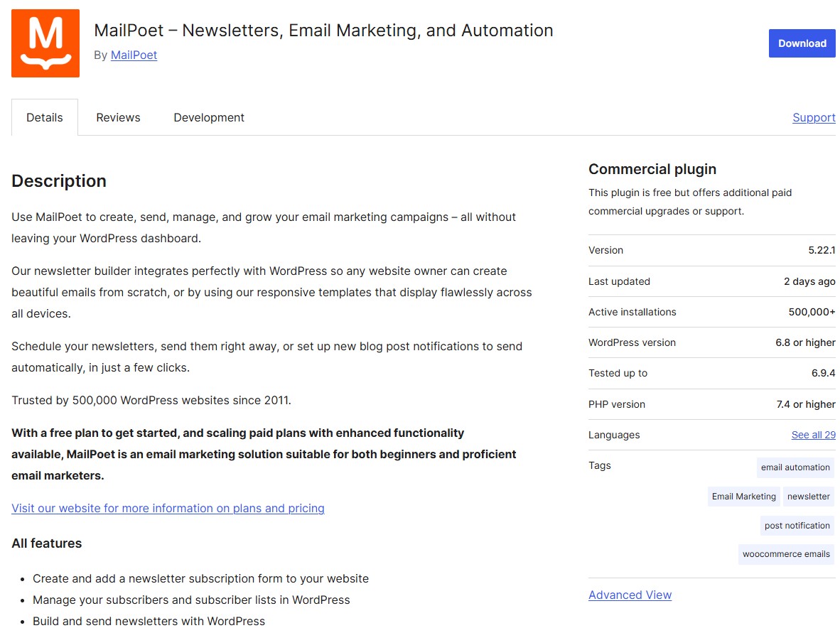Switch to the Reviews tab
The image size is (840, 628).
(x=118, y=117)
